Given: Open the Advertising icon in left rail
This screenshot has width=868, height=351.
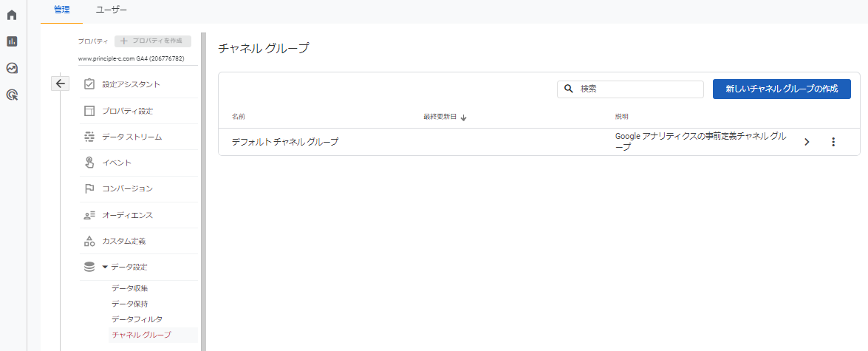Looking at the screenshot, I should 12,95.
